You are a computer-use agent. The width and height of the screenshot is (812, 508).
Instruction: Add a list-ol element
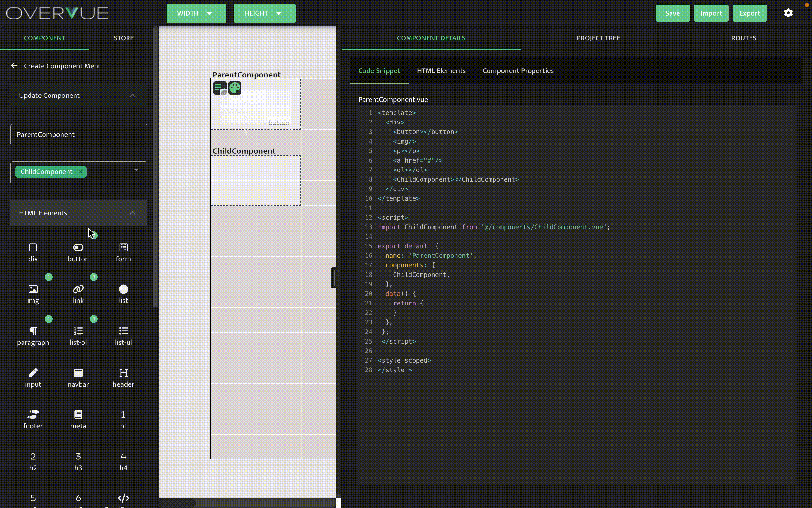point(78,336)
